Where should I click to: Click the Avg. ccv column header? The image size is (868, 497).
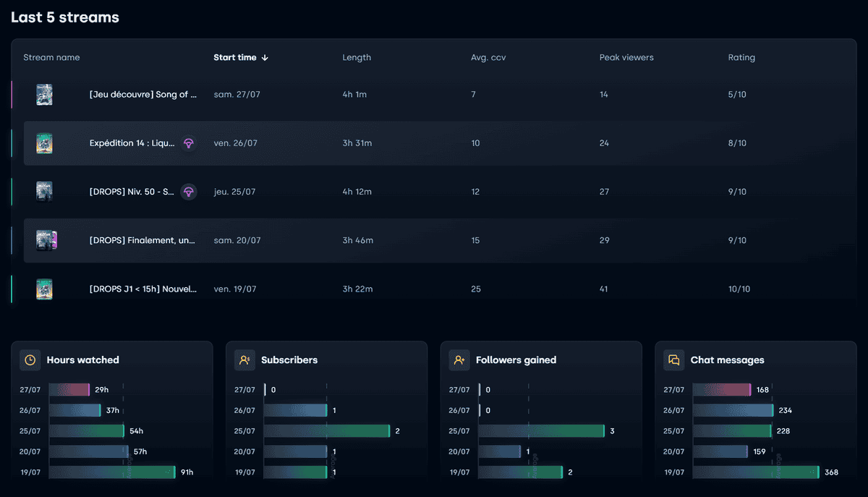click(488, 58)
